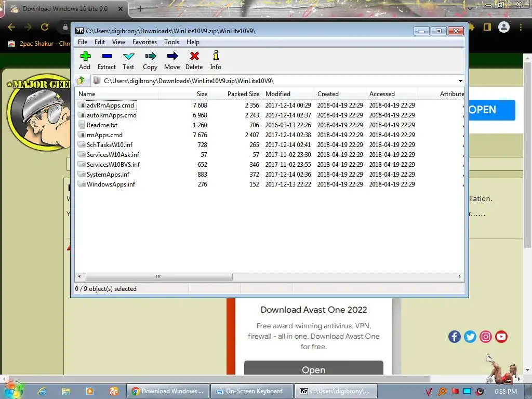Switch to the Chrome taskbar button
The height and width of the screenshot is (399, 532).
[x=167, y=391]
